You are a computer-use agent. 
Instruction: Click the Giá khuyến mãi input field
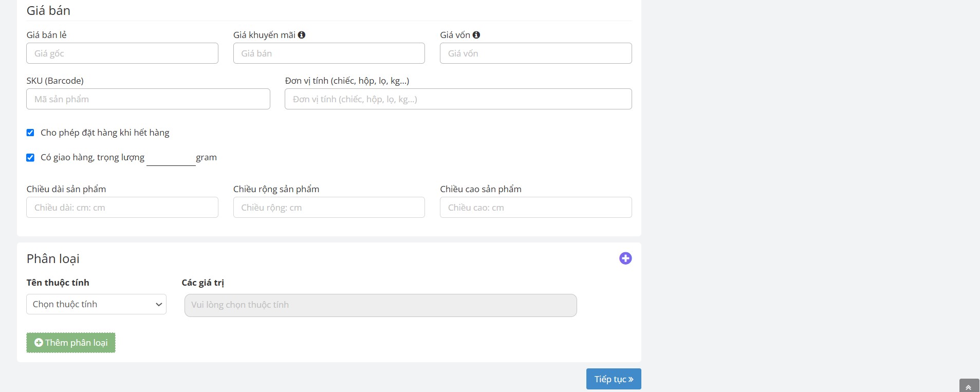click(329, 53)
